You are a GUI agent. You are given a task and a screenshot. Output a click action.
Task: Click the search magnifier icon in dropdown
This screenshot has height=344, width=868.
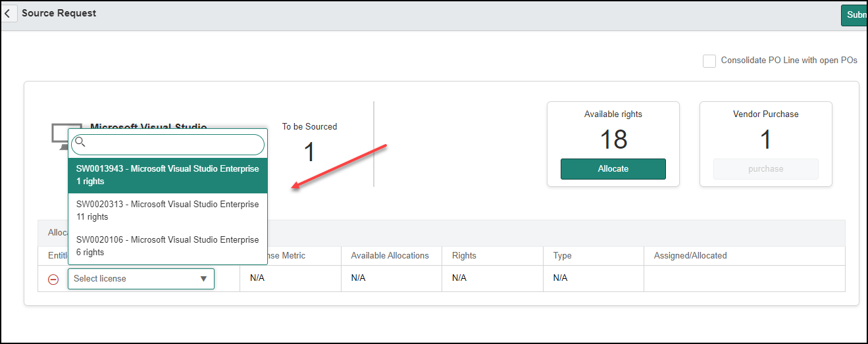pyautogui.click(x=80, y=141)
